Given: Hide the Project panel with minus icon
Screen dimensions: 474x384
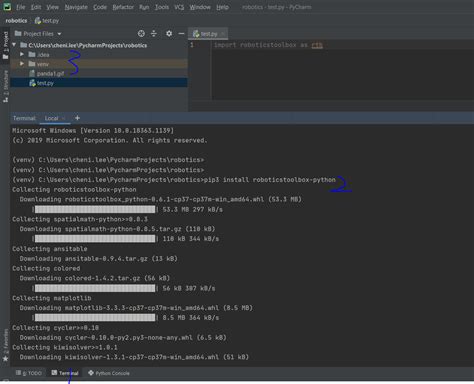Looking at the screenshot, I should pyautogui.click(x=181, y=33).
